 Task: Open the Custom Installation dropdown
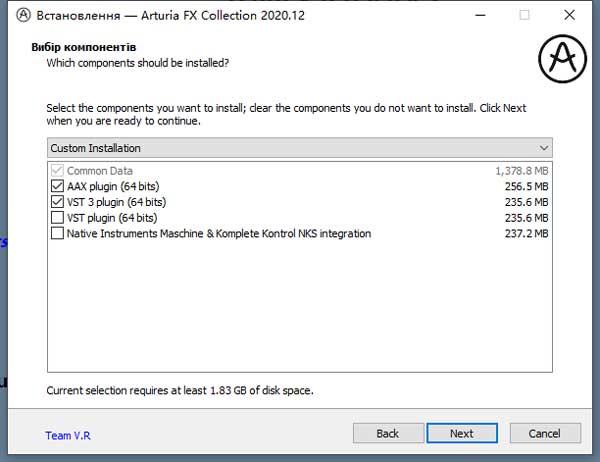click(x=299, y=148)
